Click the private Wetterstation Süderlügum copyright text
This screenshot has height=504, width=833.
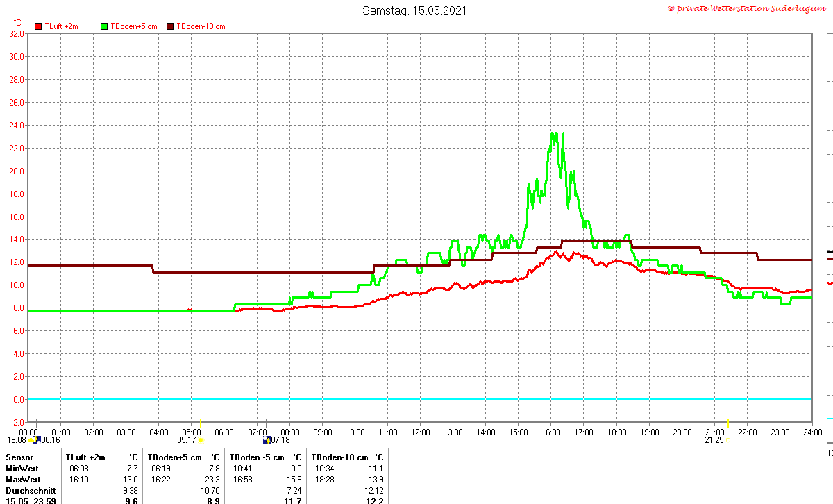[x=748, y=8]
